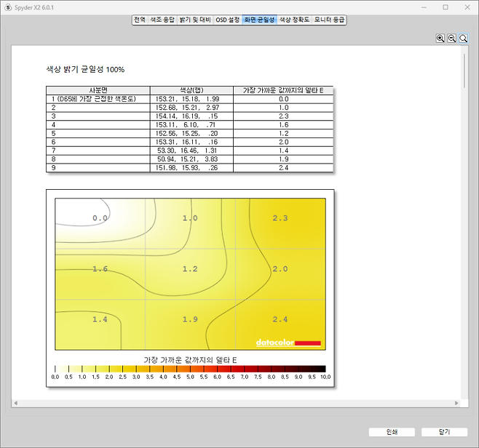479x448 pixels.
Task: Maximize the Spyder X2 window
Action: click(x=446, y=7)
